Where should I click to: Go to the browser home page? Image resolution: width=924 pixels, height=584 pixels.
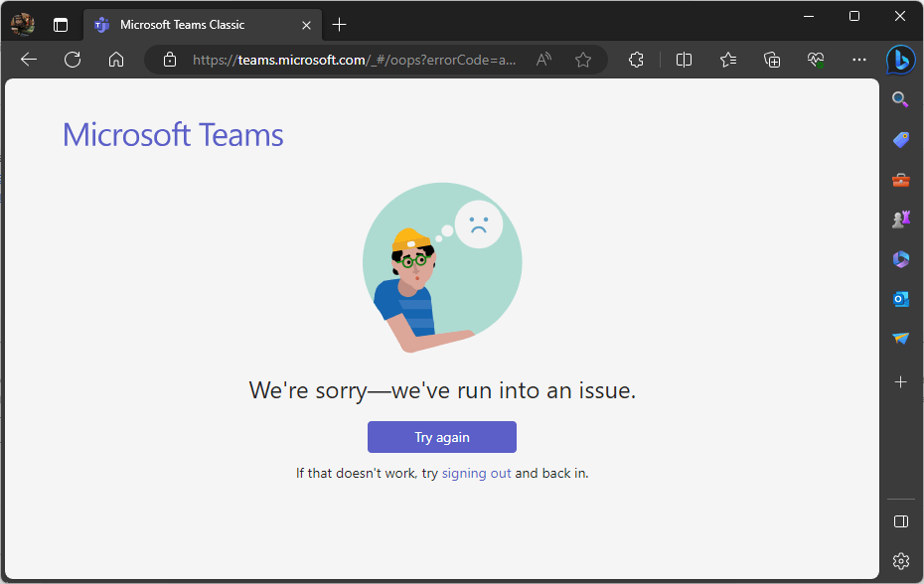click(116, 60)
